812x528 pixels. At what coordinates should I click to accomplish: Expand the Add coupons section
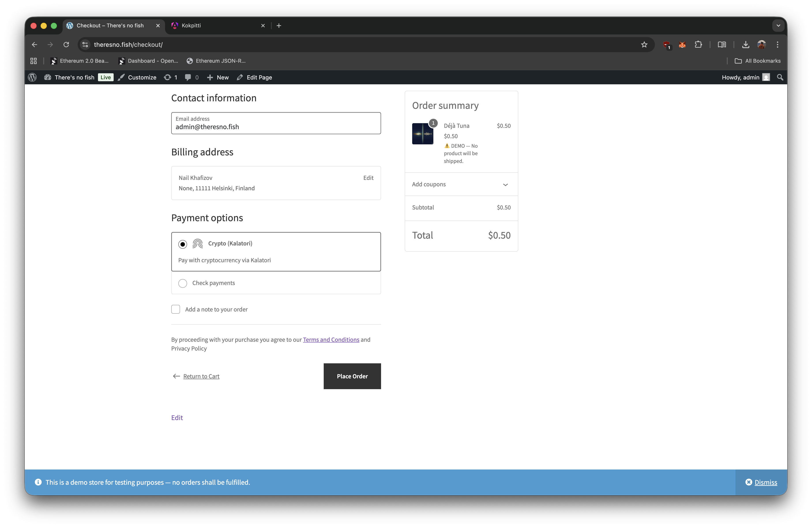point(461,184)
